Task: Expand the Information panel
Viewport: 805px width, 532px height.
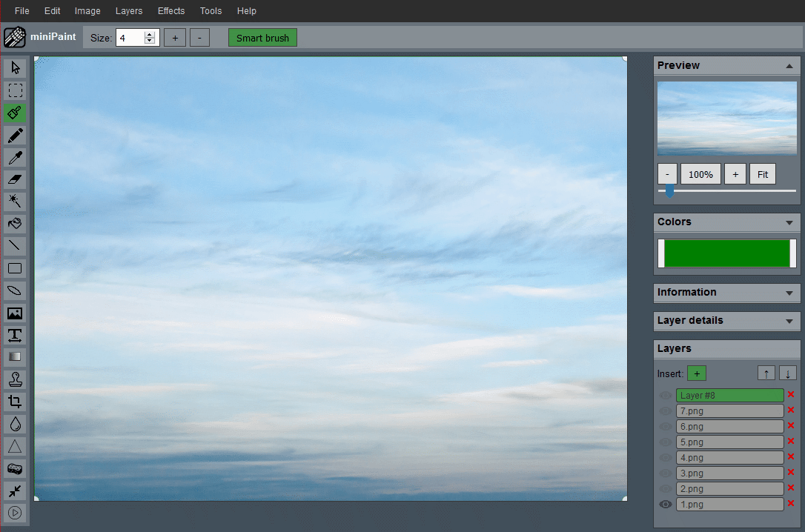Action: click(x=788, y=292)
